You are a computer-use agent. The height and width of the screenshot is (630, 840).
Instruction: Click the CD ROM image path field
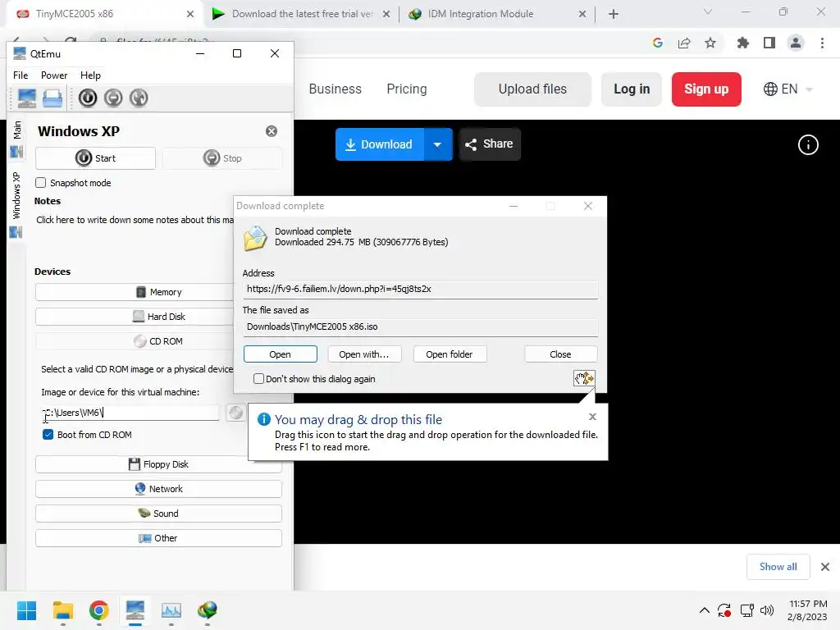pyautogui.click(x=130, y=413)
